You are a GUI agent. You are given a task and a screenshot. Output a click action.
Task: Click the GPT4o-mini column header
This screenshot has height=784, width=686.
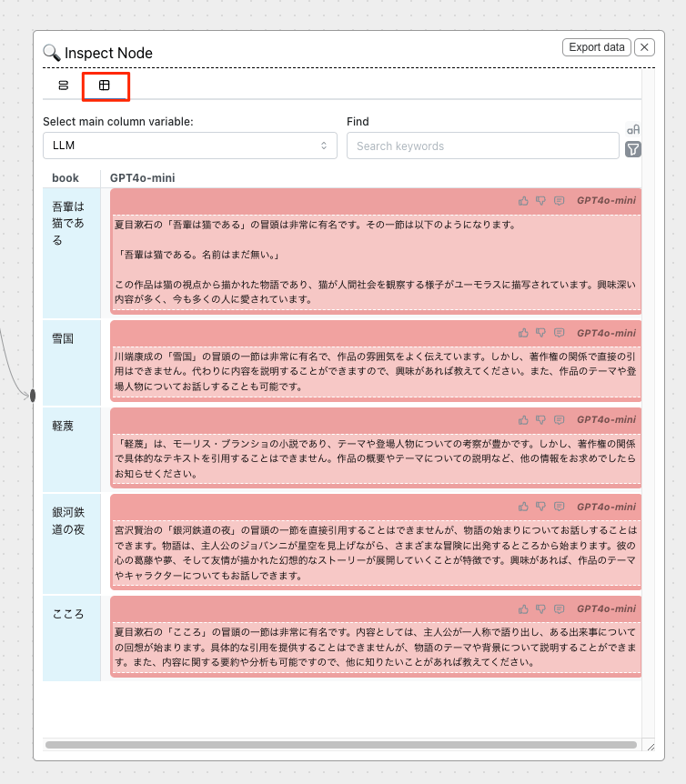(143, 178)
